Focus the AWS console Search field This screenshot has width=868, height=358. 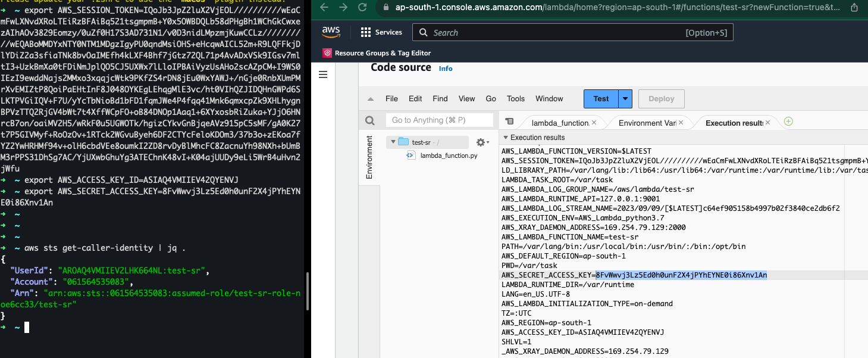573,33
